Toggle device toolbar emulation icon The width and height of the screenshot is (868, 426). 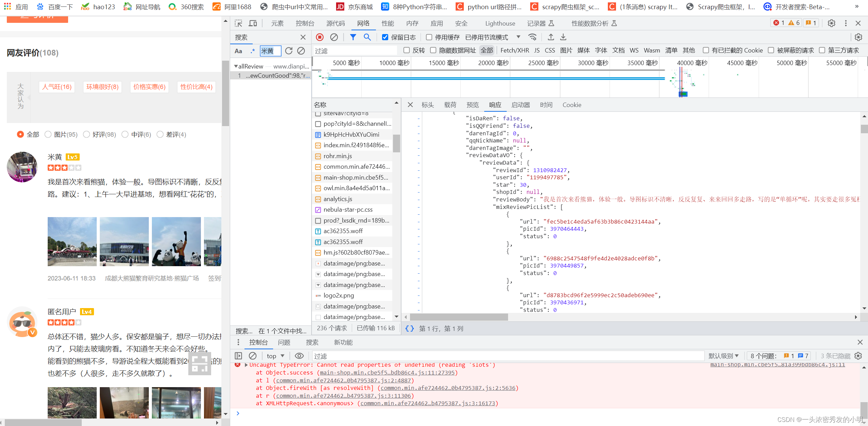point(253,23)
